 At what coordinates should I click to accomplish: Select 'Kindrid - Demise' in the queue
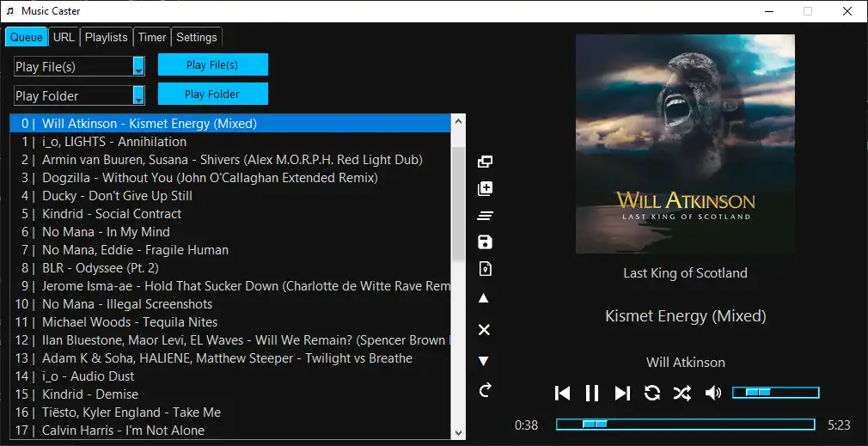point(230,394)
